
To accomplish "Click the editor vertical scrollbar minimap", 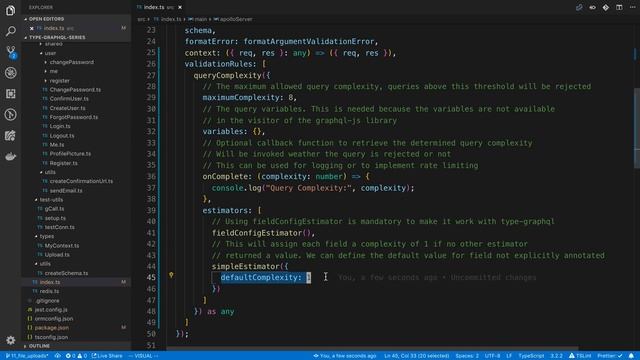I will (637, 128).
